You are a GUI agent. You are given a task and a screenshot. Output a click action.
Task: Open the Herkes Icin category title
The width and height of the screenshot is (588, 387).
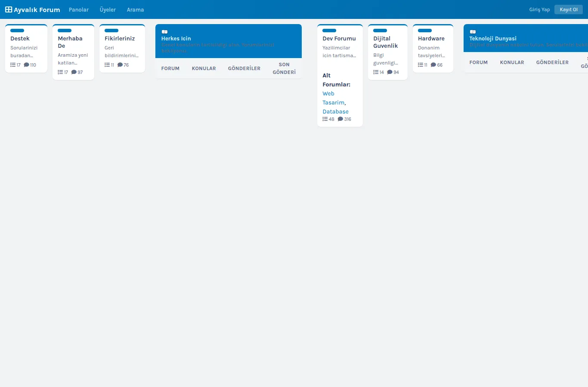coord(176,38)
